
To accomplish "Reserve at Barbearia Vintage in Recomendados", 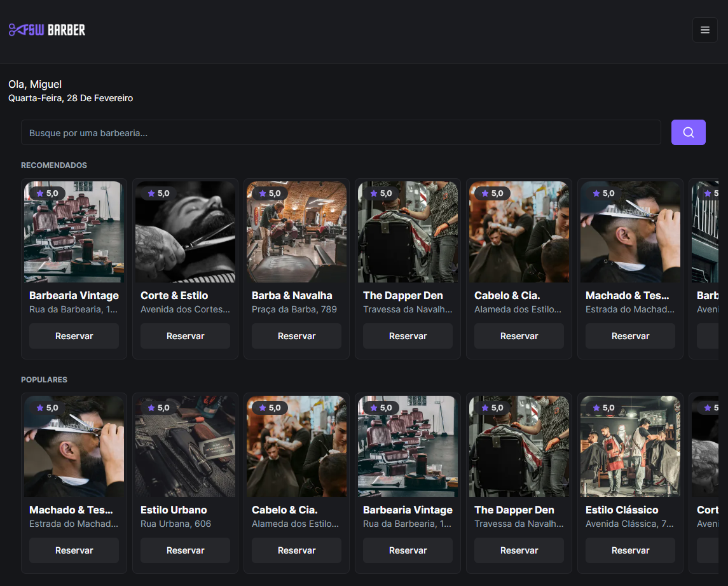I will point(74,336).
